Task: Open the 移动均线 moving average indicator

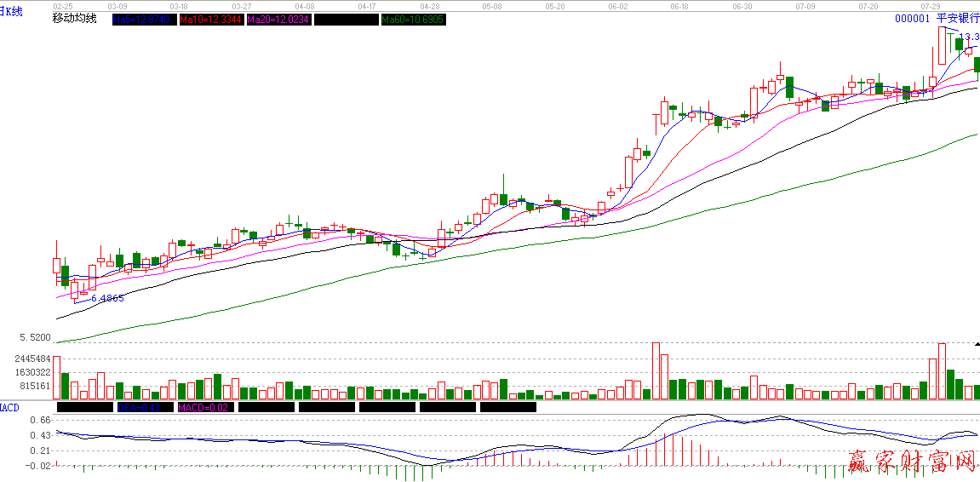Action: point(75,19)
